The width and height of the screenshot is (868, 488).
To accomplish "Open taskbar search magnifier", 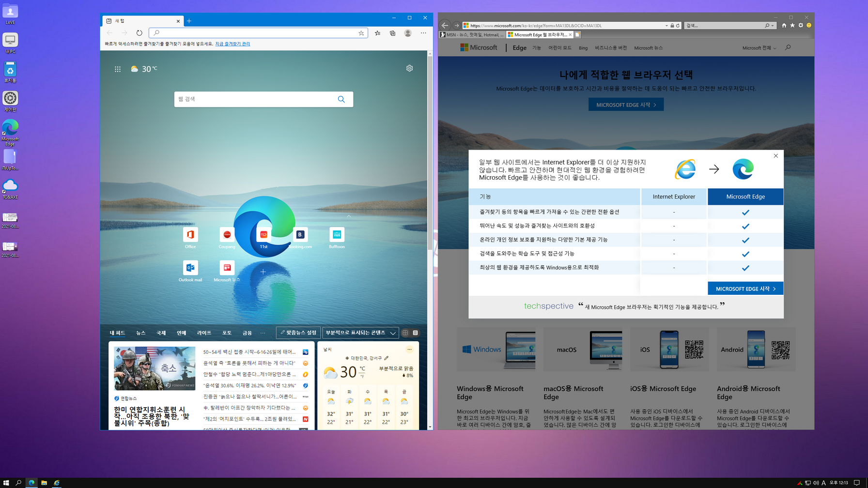I will [x=18, y=483].
